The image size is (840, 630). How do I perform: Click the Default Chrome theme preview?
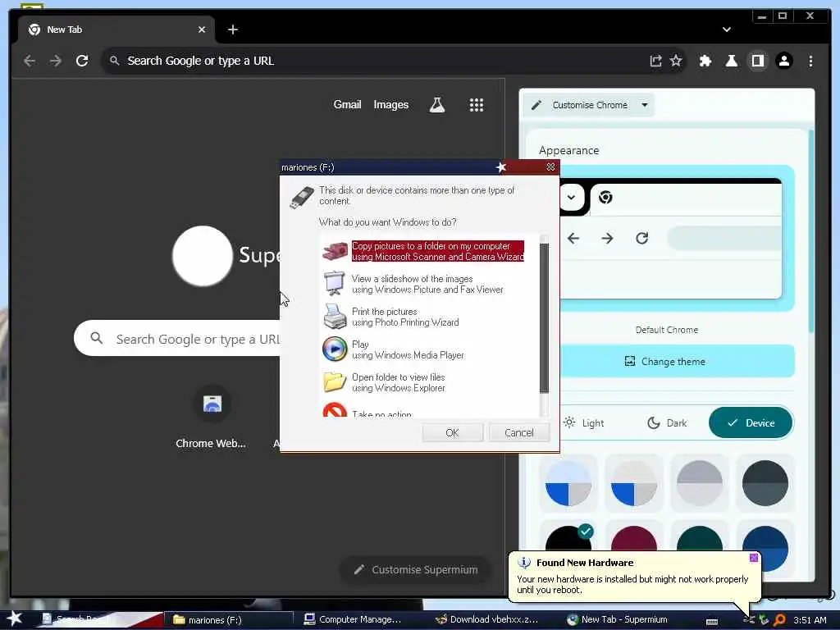pyautogui.click(x=677, y=239)
